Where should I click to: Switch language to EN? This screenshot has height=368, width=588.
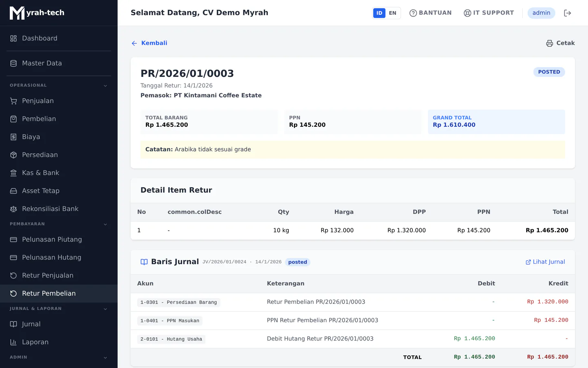click(x=393, y=13)
